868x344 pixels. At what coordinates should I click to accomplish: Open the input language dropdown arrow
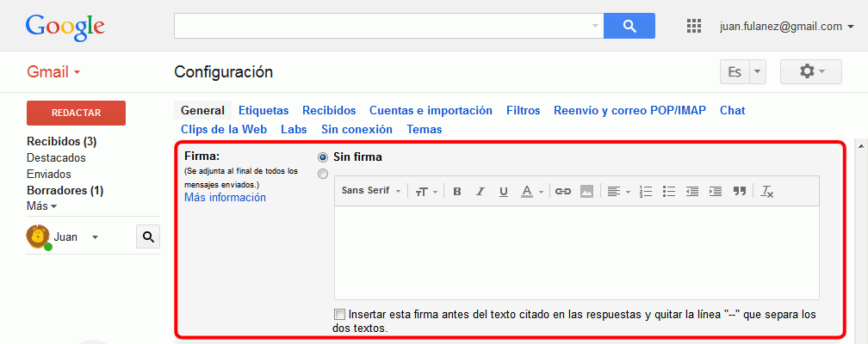pos(757,72)
